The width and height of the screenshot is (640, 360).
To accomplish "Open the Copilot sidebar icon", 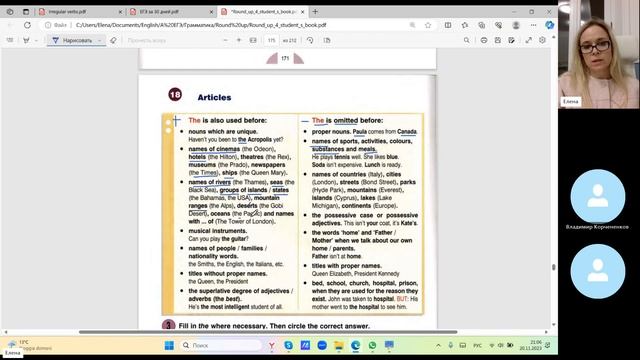I will pos(549,25).
